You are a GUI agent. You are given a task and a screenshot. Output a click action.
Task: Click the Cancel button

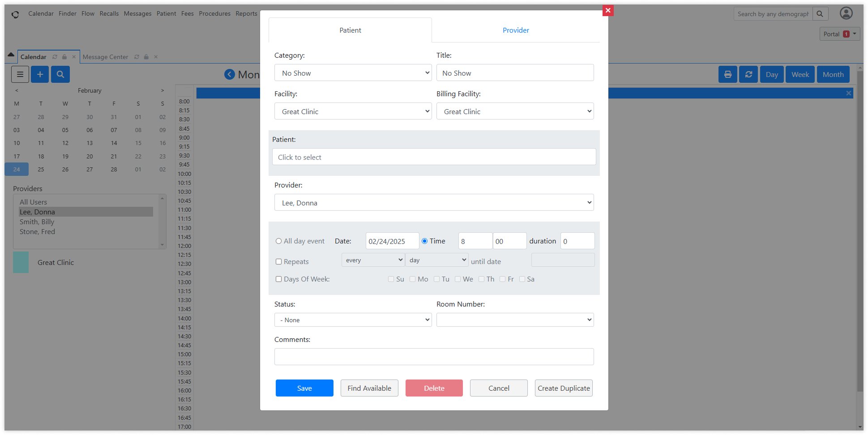(499, 388)
